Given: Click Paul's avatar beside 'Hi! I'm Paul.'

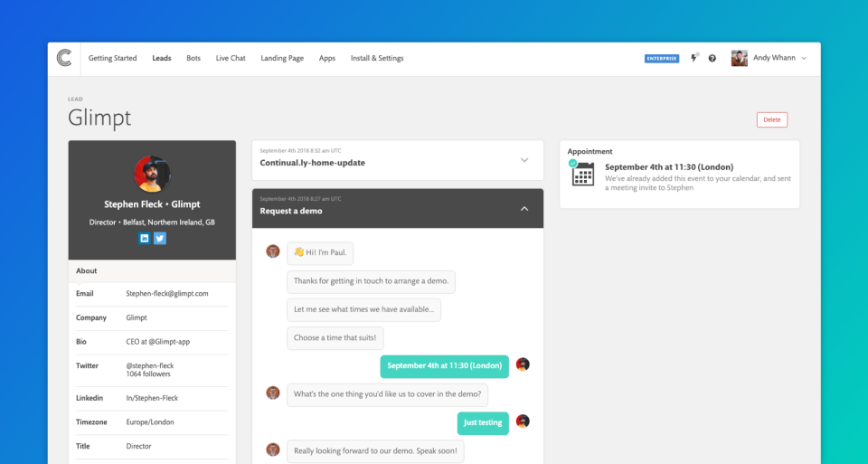Looking at the screenshot, I should tap(273, 251).
